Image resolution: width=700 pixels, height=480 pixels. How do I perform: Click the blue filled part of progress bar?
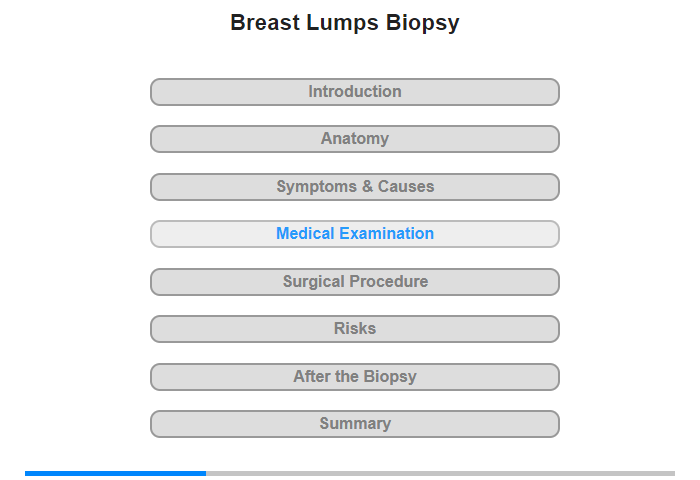pyautogui.click(x=116, y=473)
